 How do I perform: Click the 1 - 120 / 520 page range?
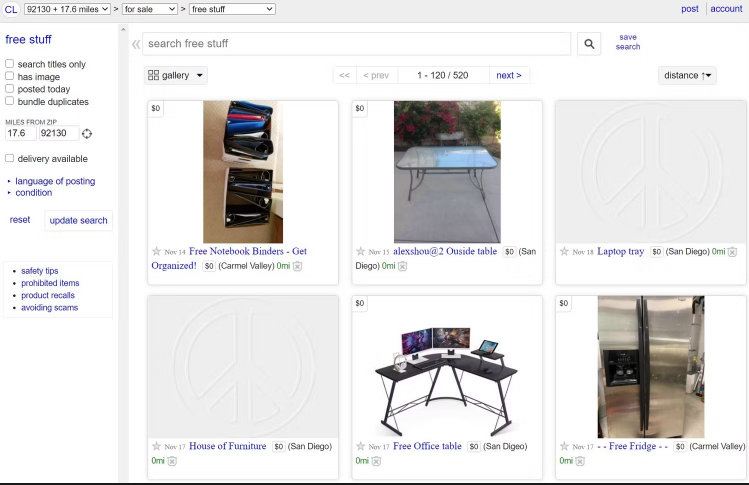click(442, 75)
